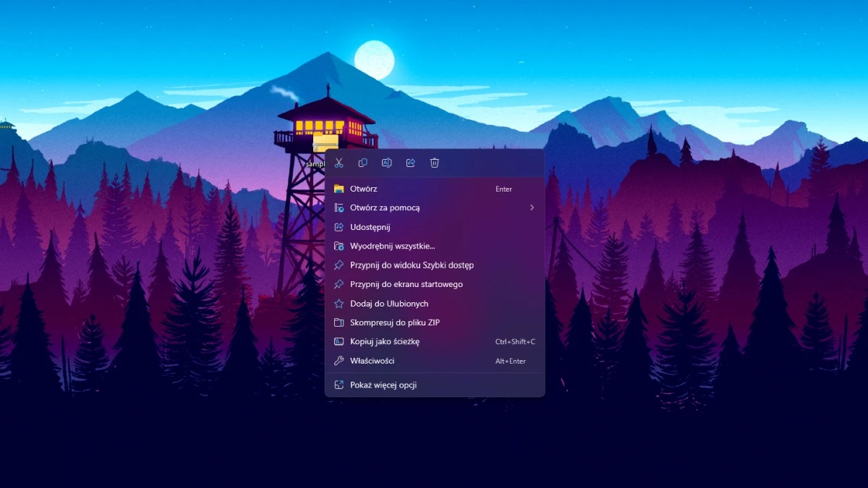Select Otwórz from the context menu

point(364,188)
